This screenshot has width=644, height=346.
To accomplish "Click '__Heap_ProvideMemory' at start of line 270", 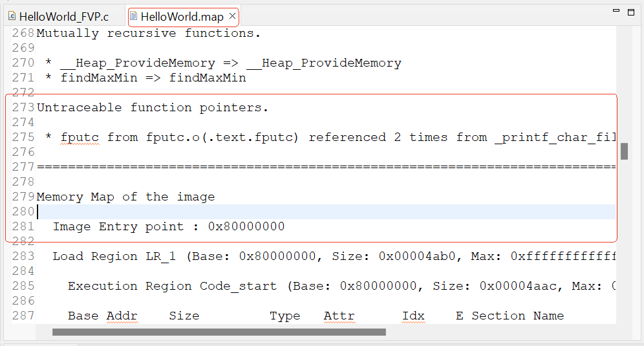I will 137,63.
